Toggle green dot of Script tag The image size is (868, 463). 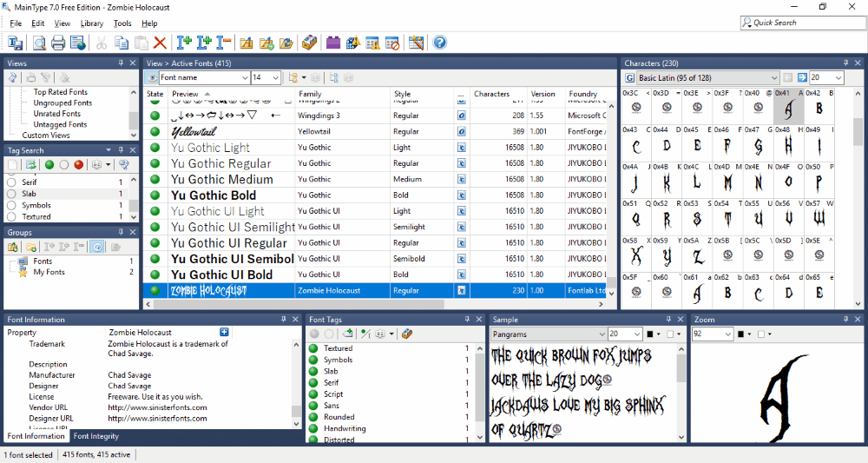click(313, 394)
